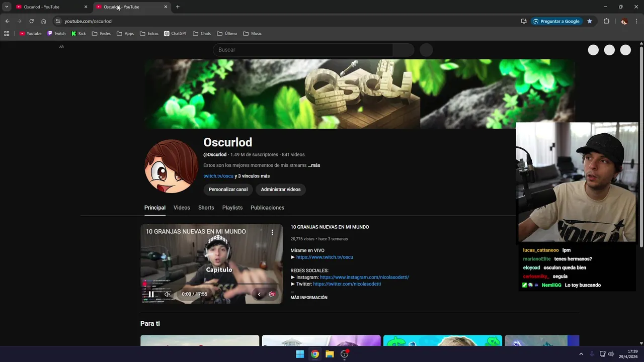Screen dimensions: 644x362
Task: Show hidden system tray icons
Action: pyautogui.click(x=581, y=354)
